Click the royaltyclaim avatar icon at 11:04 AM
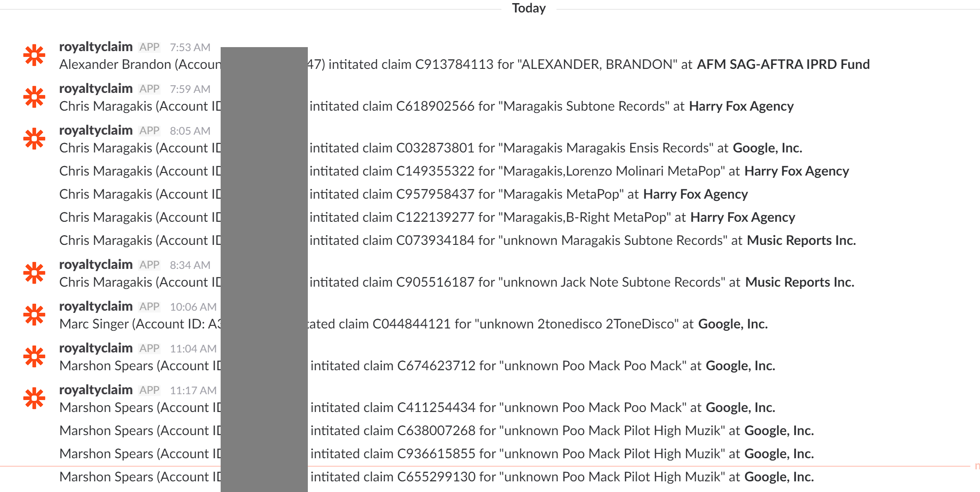Viewport: 980px width, 492px height. coord(34,357)
